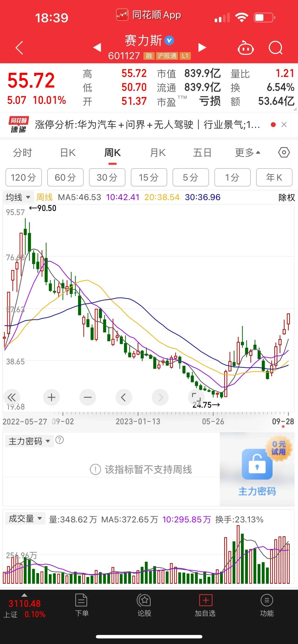
Task: Tap the MA5:46.53 label
Action: (80, 197)
